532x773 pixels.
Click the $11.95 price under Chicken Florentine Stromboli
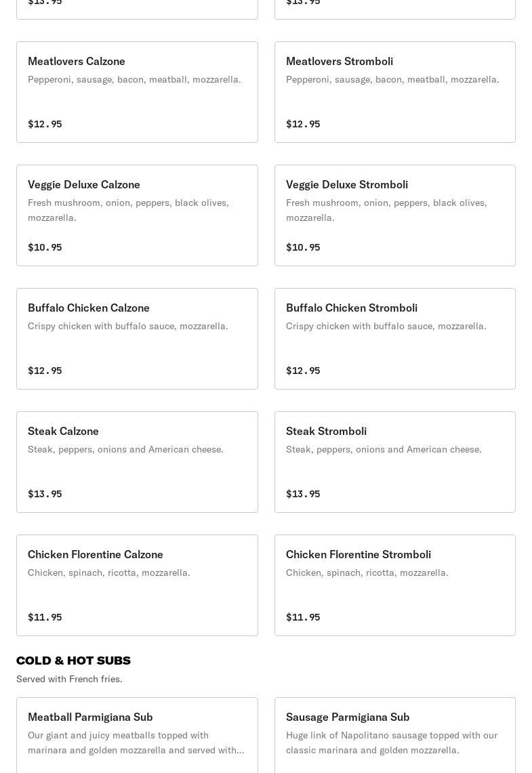click(x=303, y=617)
